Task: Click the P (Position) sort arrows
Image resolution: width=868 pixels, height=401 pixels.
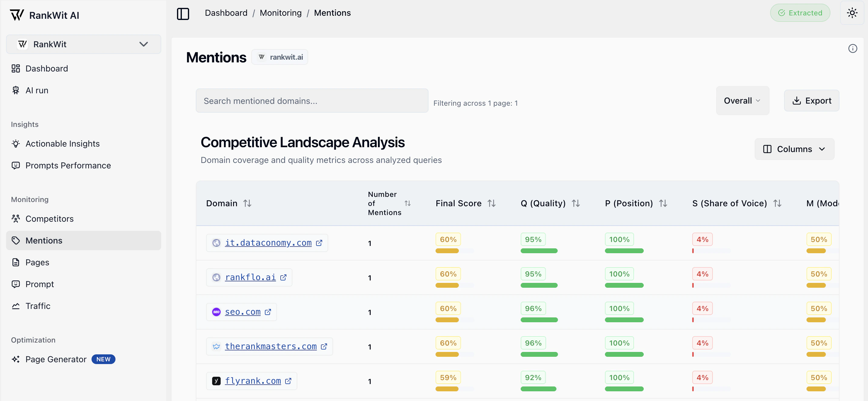Action: click(x=663, y=203)
